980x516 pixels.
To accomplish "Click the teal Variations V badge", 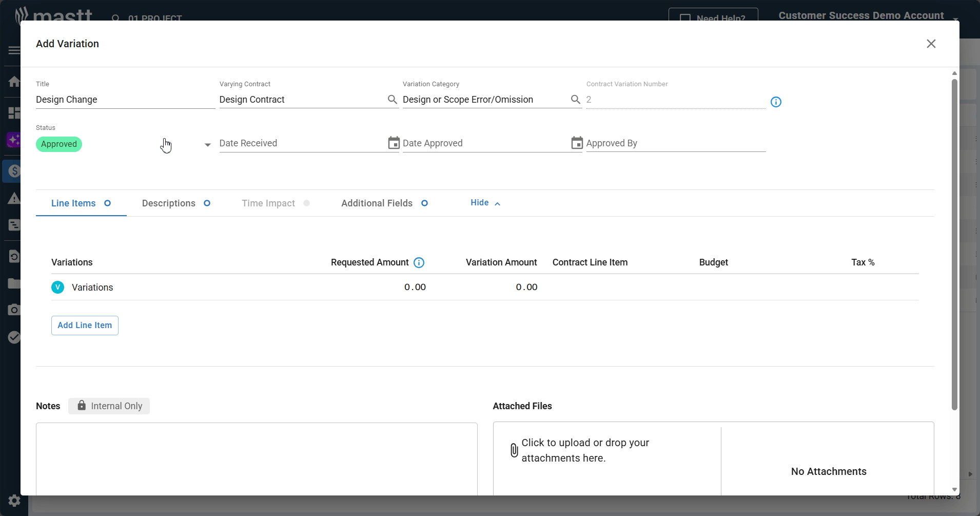I will click(58, 288).
